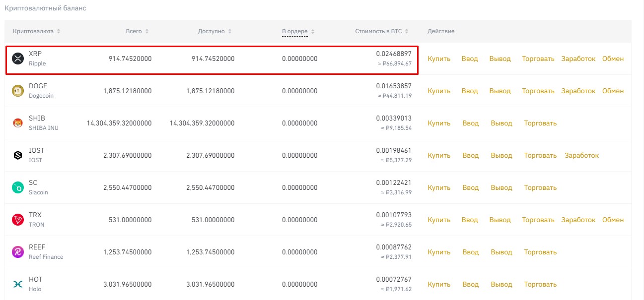Click Торговать in the IOST row

[x=541, y=155]
